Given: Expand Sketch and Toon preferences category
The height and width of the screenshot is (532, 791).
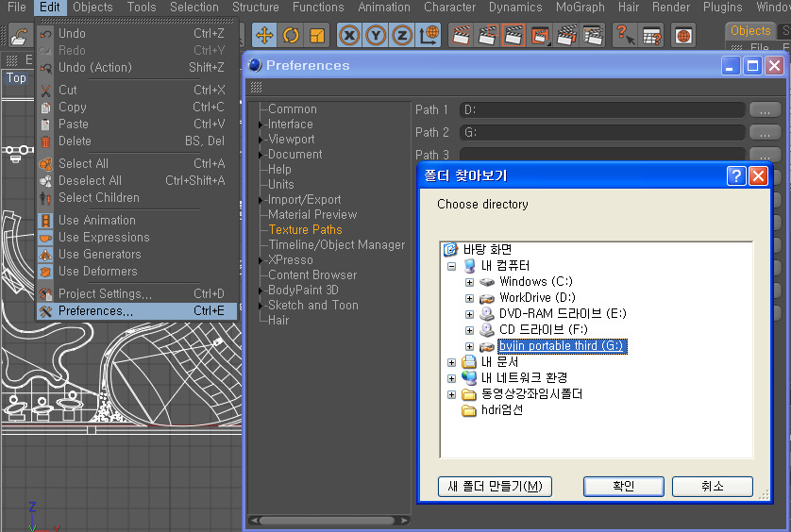Looking at the screenshot, I should click(261, 307).
